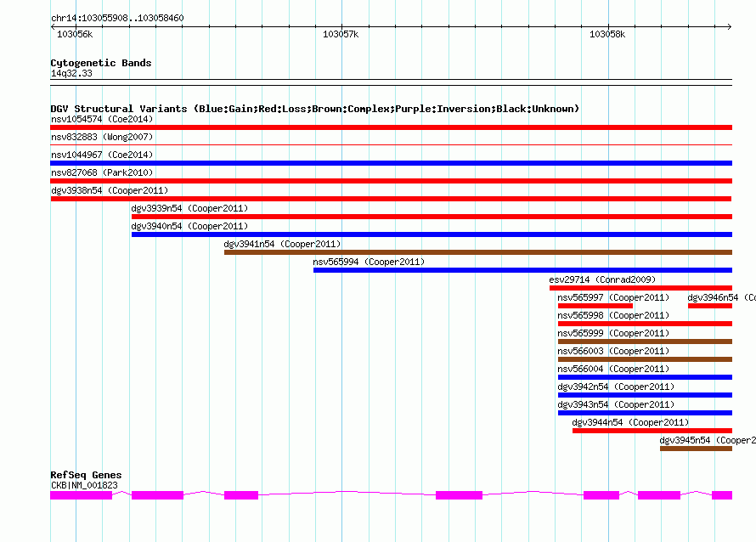The image size is (756, 542).
Task: Select the blue gain bar under nsv1044967
Action: pos(391,163)
